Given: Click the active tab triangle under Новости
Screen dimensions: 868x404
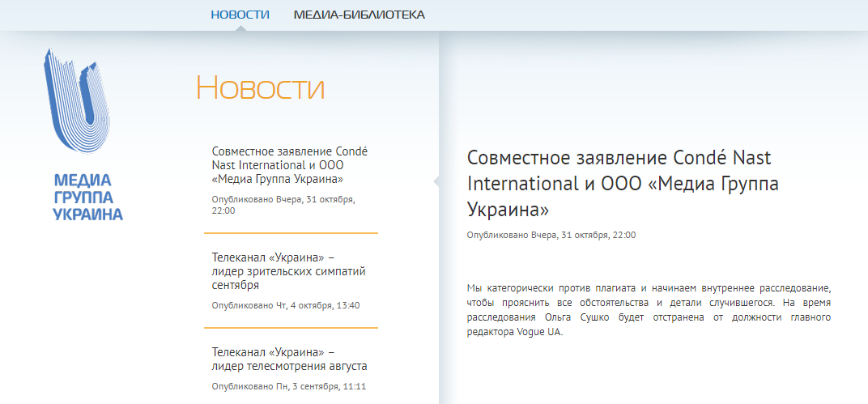Looking at the screenshot, I should pos(240,28).
